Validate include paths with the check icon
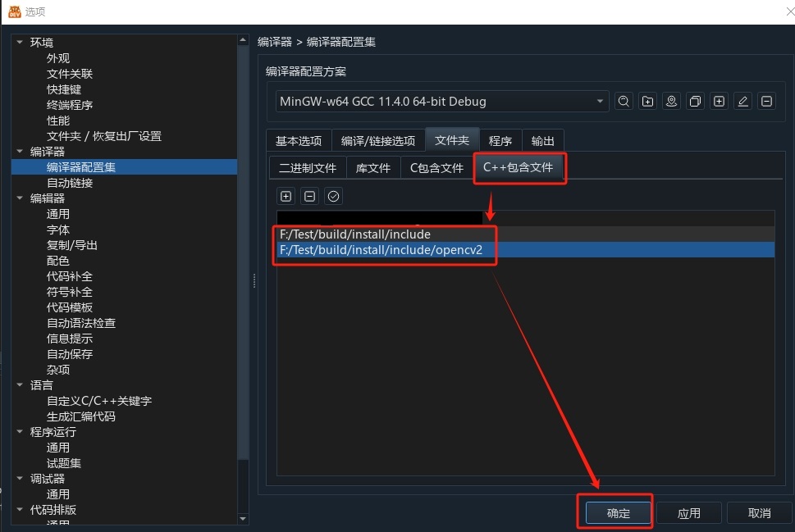795x532 pixels. coord(333,196)
